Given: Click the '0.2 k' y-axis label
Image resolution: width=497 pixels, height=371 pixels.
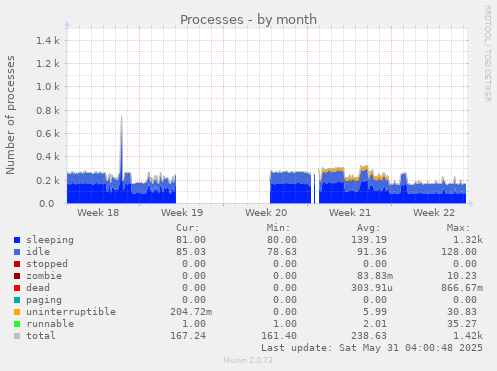Looking at the screenshot, I should [48, 180].
